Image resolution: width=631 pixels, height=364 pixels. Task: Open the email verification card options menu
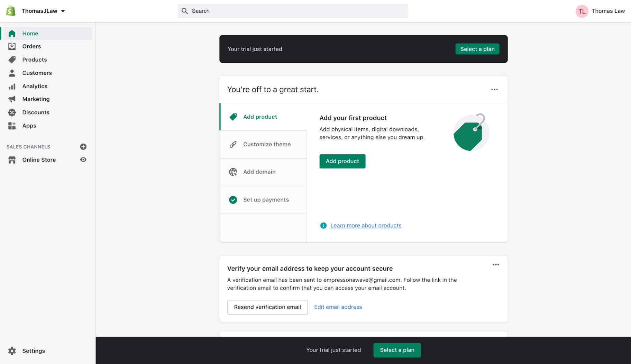[496, 265]
